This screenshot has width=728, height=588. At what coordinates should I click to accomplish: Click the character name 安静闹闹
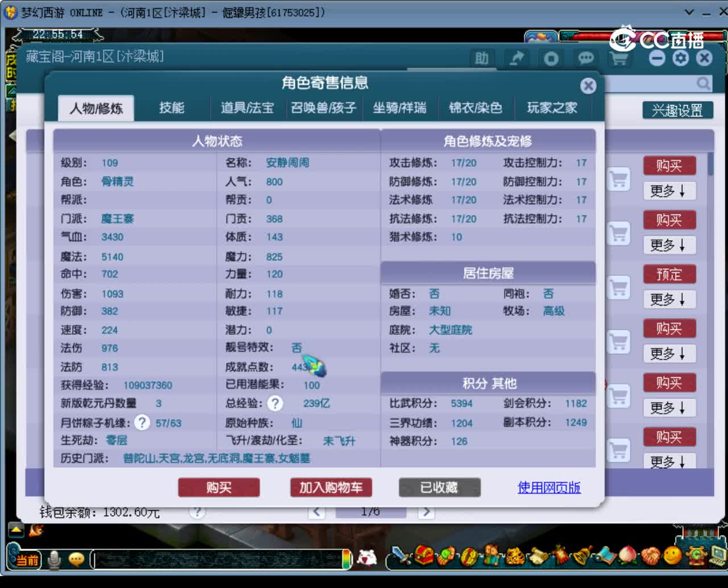click(288, 163)
